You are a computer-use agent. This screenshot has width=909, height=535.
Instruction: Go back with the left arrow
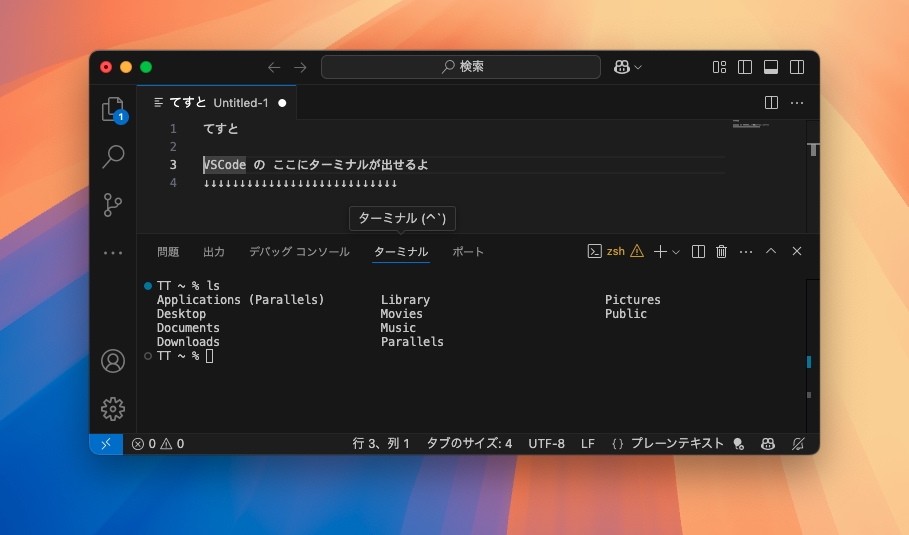(x=274, y=67)
